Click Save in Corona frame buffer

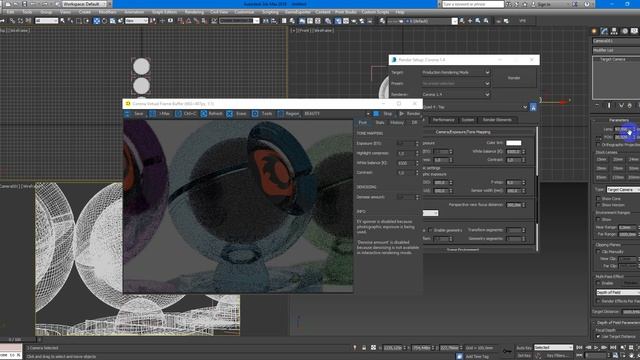(x=135, y=114)
